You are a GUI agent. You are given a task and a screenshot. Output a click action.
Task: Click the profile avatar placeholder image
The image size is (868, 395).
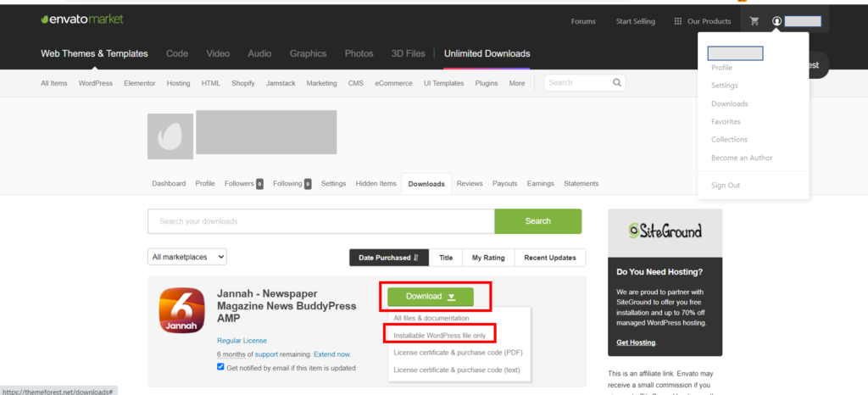[x=170, y=136]
